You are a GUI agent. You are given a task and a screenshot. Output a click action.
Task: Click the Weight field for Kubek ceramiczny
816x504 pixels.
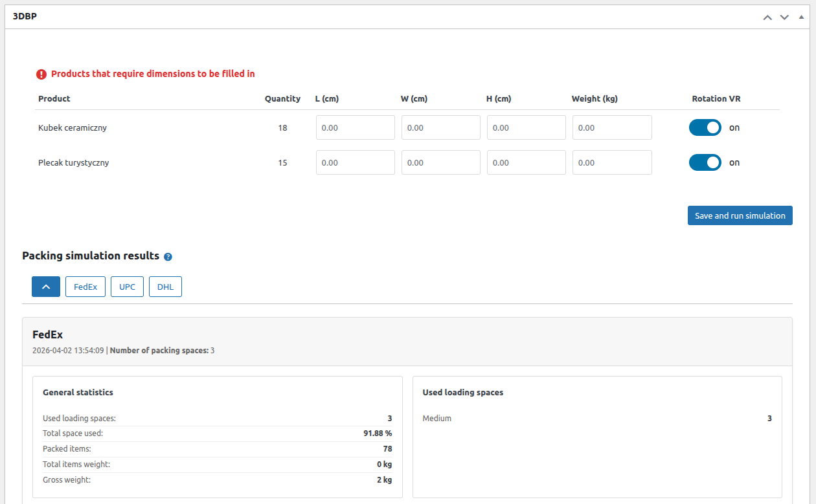[611, 127]
